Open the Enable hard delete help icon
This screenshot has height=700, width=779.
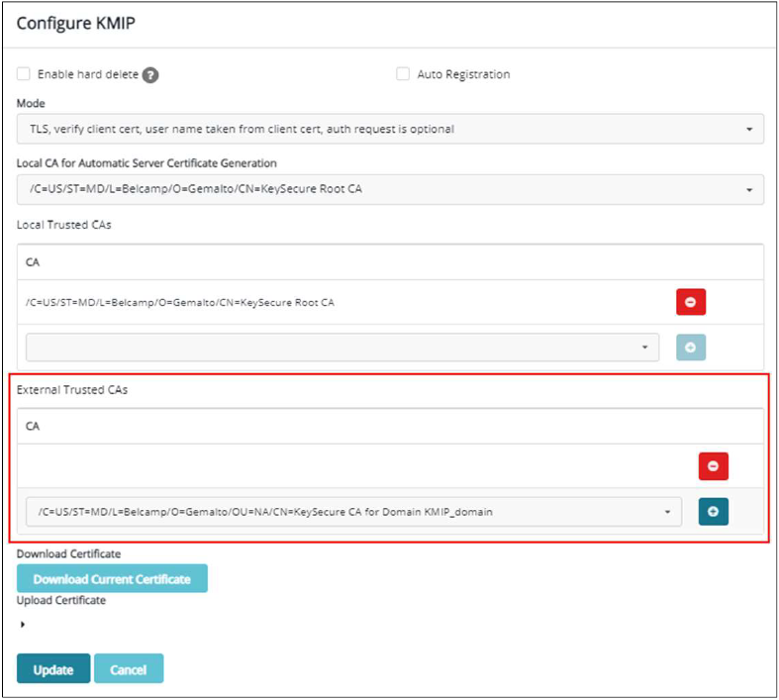point(150,75)
